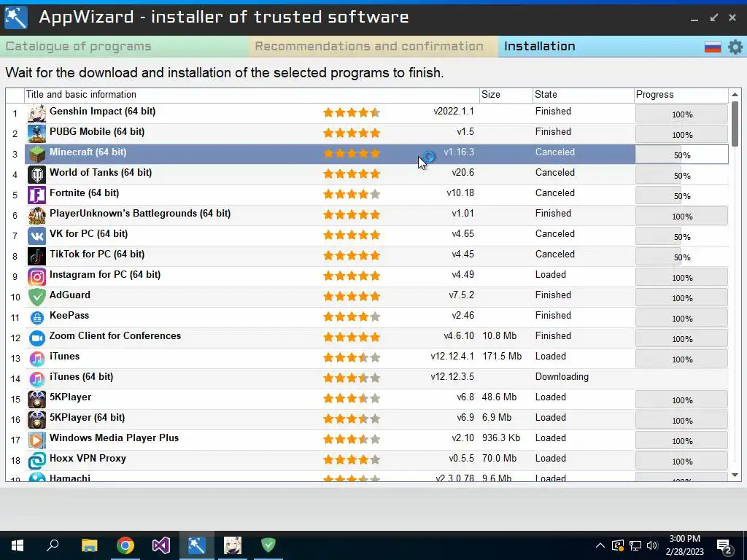Click the iTunes (64 bit) icon
Image resolution: width=747 pixels, height=560 pixels.
point(36,379)
